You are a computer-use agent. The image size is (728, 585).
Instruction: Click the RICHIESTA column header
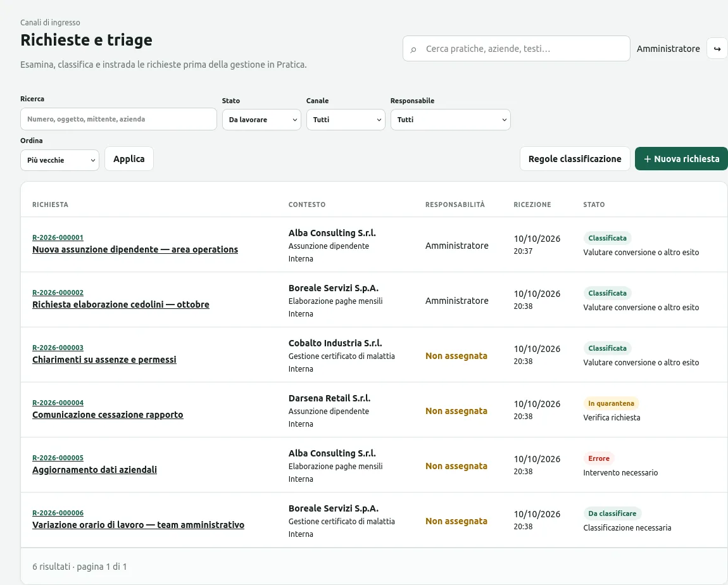coord(50,204)
